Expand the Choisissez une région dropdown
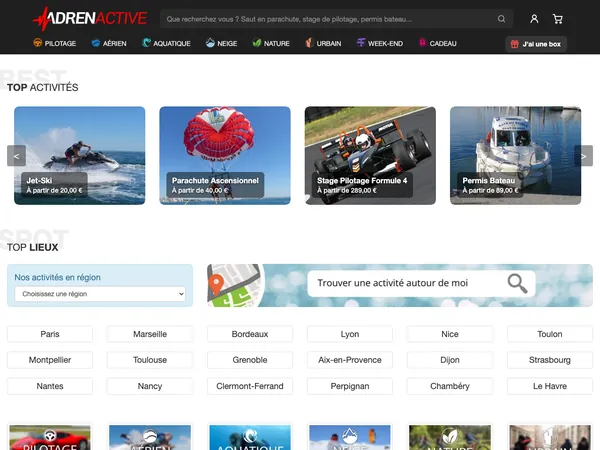The image size is (600, 450). point(100,294)
